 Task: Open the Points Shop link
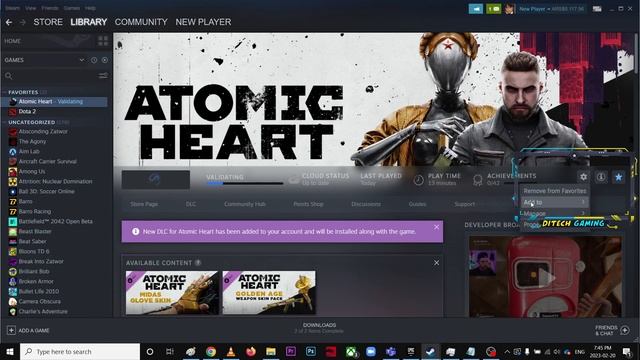tap(308, 204)
